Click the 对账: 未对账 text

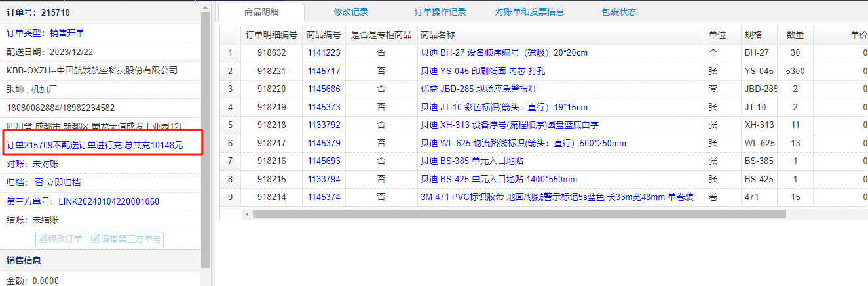33,164
